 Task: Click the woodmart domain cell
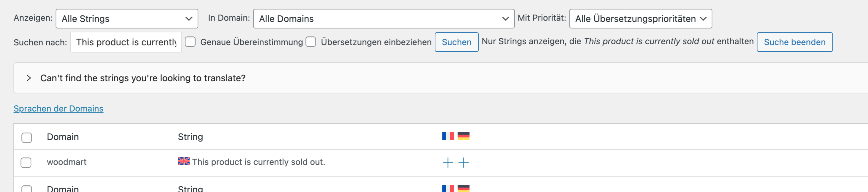[x=67, y=162]
